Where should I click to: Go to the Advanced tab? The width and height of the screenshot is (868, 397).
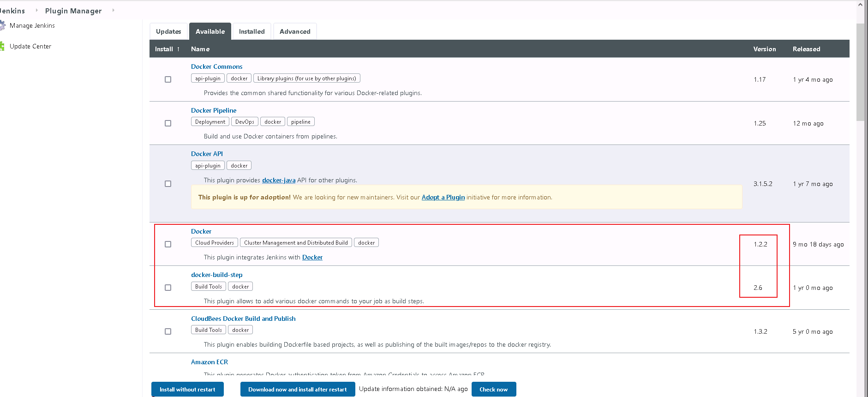(x=295, y=31)
